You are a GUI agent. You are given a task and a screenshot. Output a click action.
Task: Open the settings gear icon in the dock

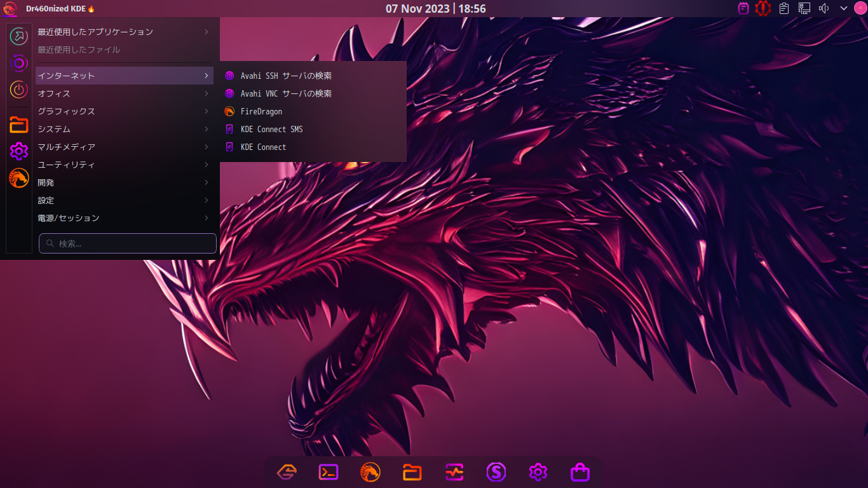[538, 472]
